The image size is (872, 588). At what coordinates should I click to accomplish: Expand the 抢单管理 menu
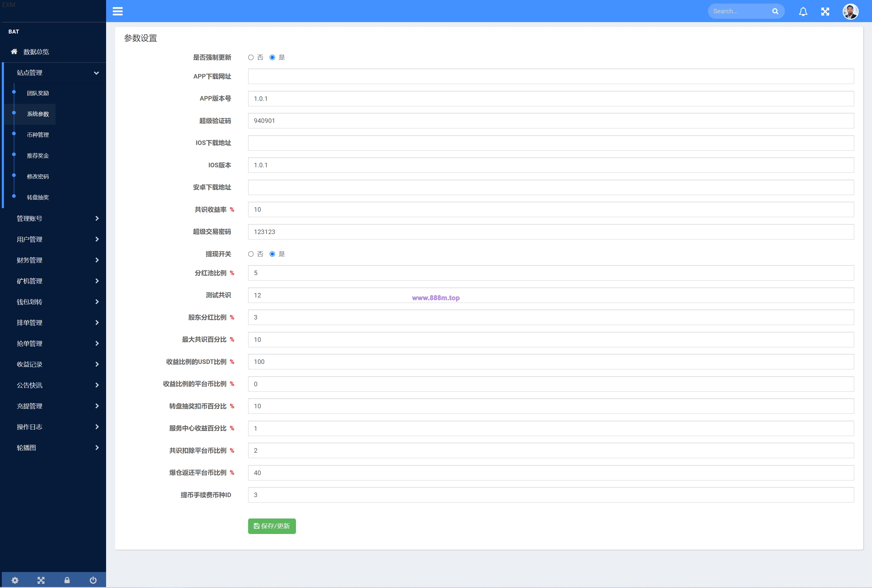[x=54, y=343]
